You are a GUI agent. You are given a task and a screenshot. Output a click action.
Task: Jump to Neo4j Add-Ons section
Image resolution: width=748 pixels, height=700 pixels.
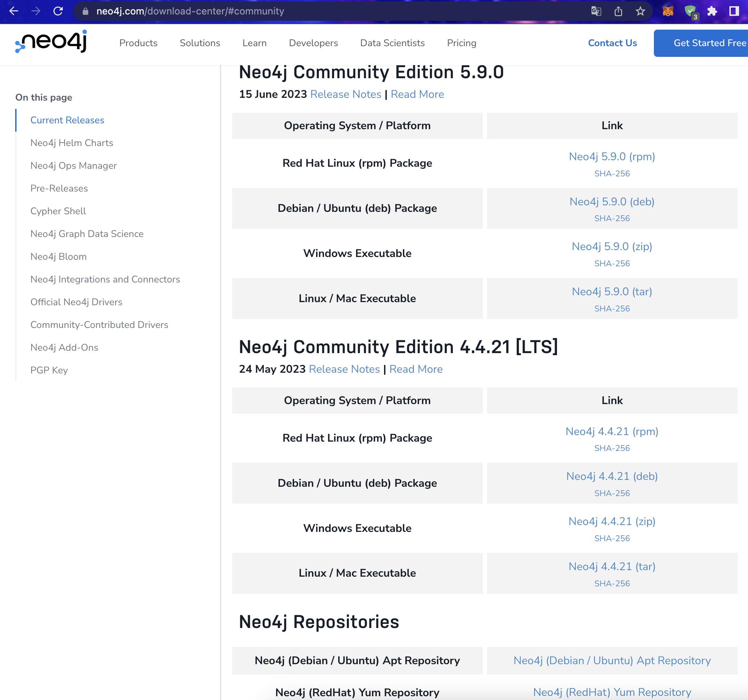(x=64, y=348)
